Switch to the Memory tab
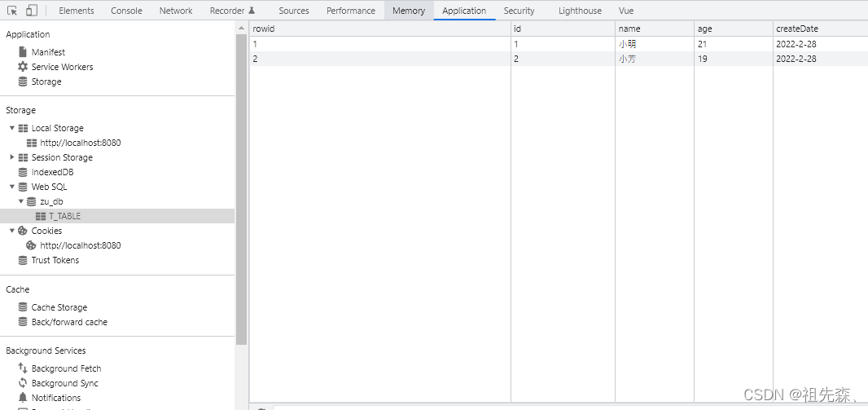The image size is (868, 410). (x=409, y=11)
